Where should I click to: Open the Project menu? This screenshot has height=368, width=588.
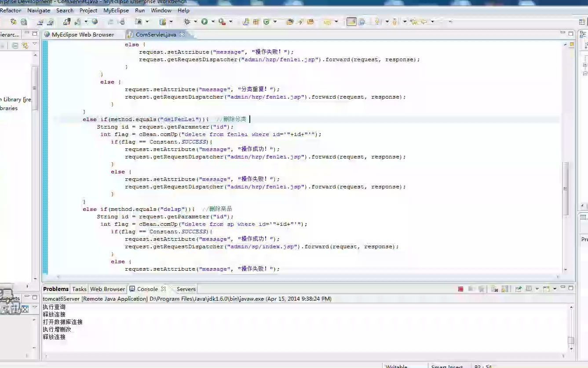[x=88, y=10]
